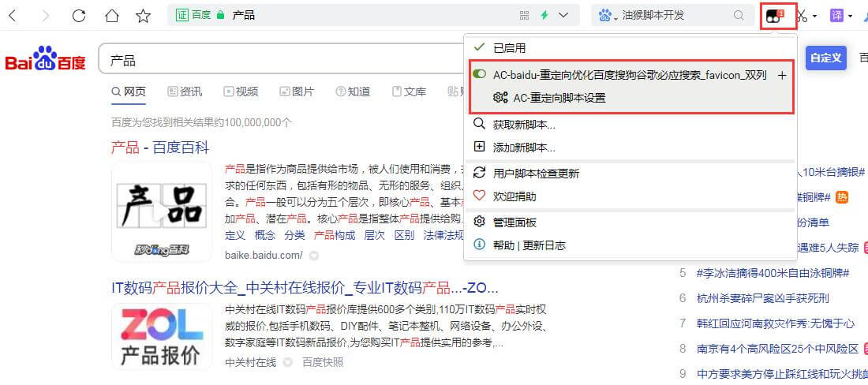Viewport: 868px width, 385px height.
Task: Open the 百度快照 cached page link
Action: tap(323, 362)
